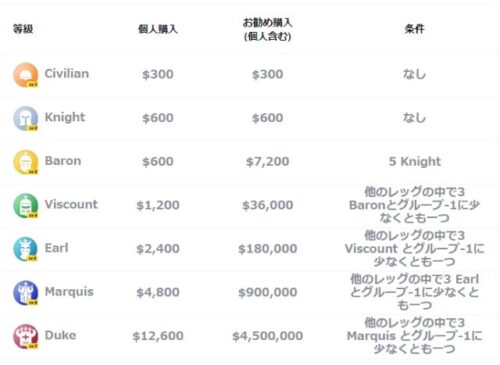The image size is (500, 365).
Task: Select the お勧め購入 column header
Action: click(267, 29)
